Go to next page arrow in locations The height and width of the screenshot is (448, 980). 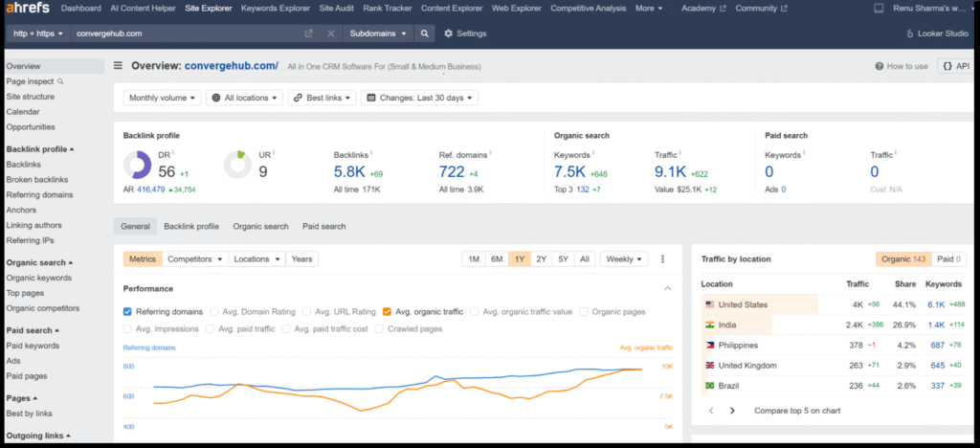click(732, 411)
